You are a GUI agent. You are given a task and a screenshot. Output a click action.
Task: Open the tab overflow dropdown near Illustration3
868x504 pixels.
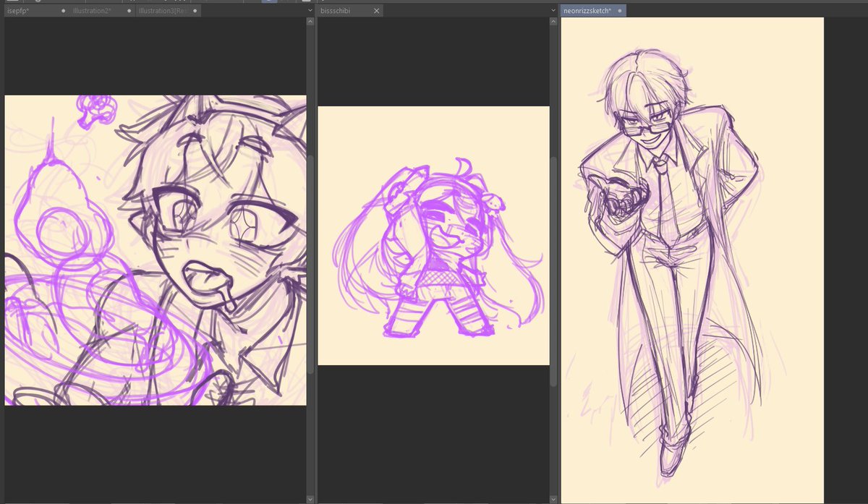pyautogui.click(x=309, y=10)
